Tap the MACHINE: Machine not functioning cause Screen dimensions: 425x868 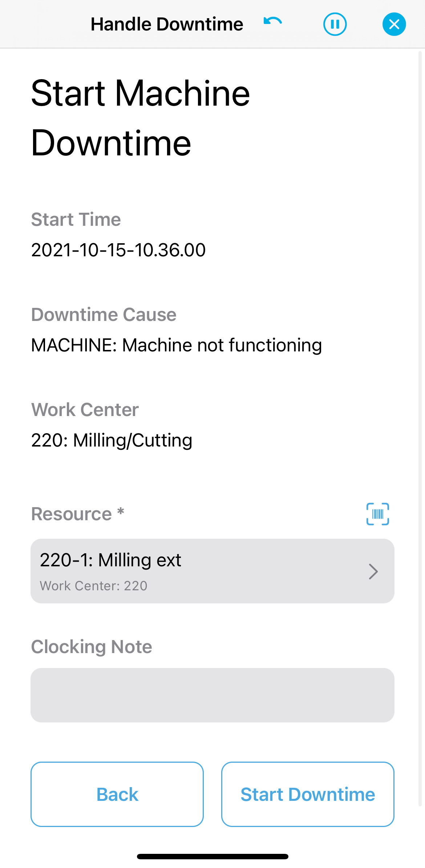177,345
